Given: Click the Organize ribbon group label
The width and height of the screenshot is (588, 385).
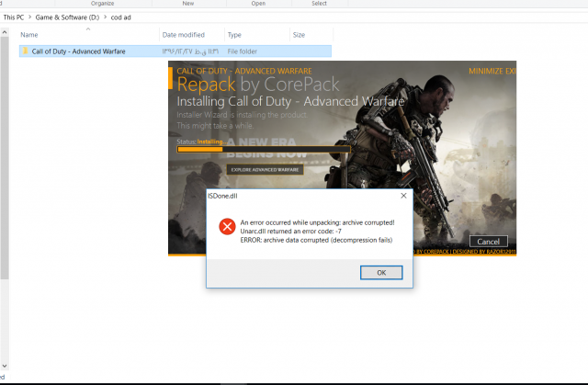Looking at the screenshot, I should pyautogui.click(x=102, y=4).
